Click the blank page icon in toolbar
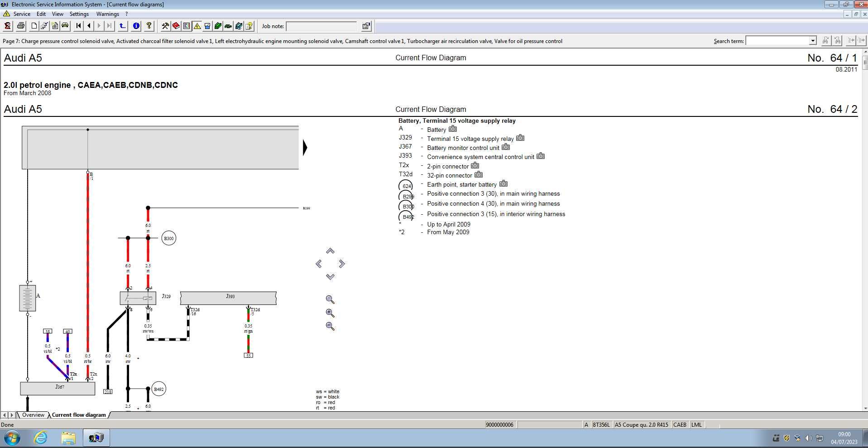This screenshot has width=868, height=448. tap(34, 26)
